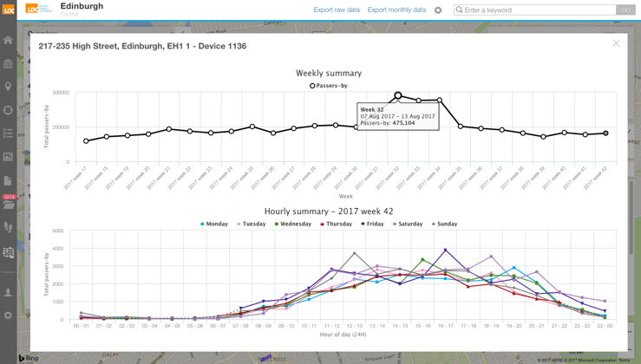Click the Bing logo on the map
The image size is (641, 364).
[29, 358]
